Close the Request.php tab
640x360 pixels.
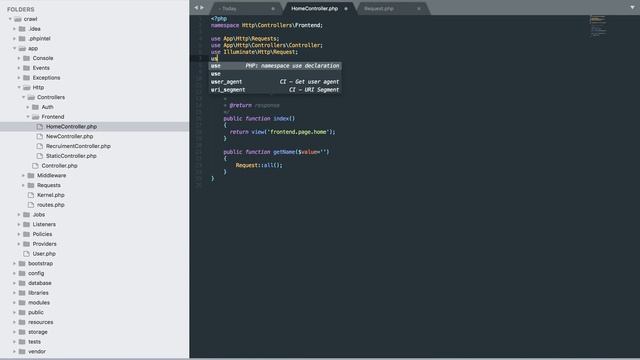(419, 9)
